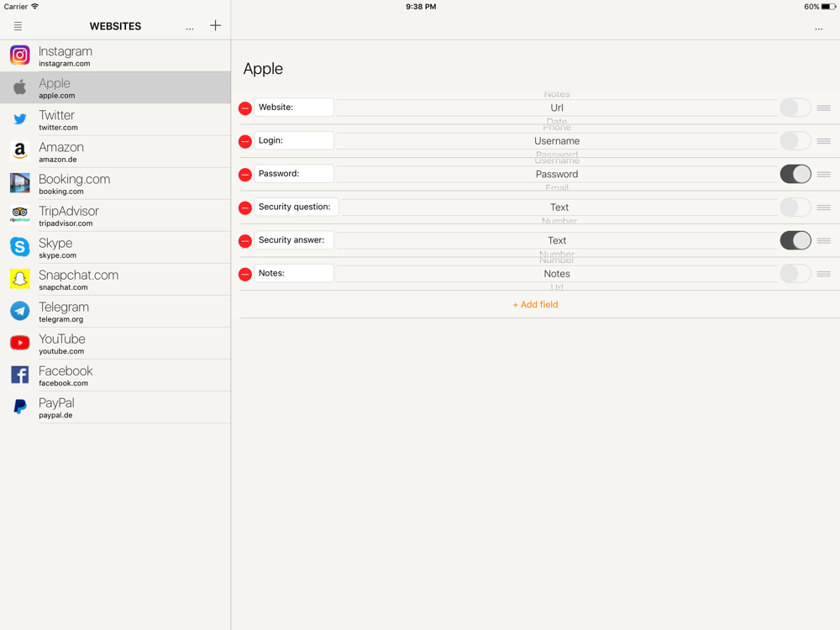Change the Login field type picker showing Username
Viewport: 840px width, 630px height.
557,141
